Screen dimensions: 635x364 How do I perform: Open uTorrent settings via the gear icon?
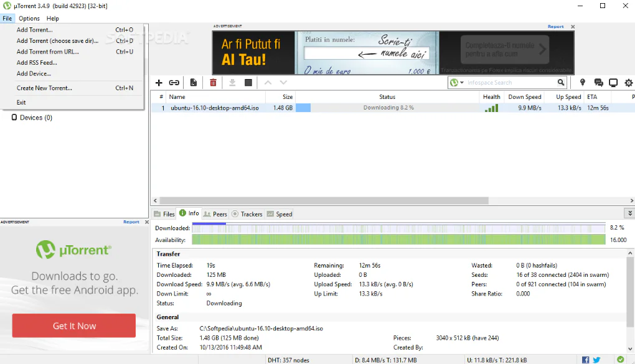(628, 82)
